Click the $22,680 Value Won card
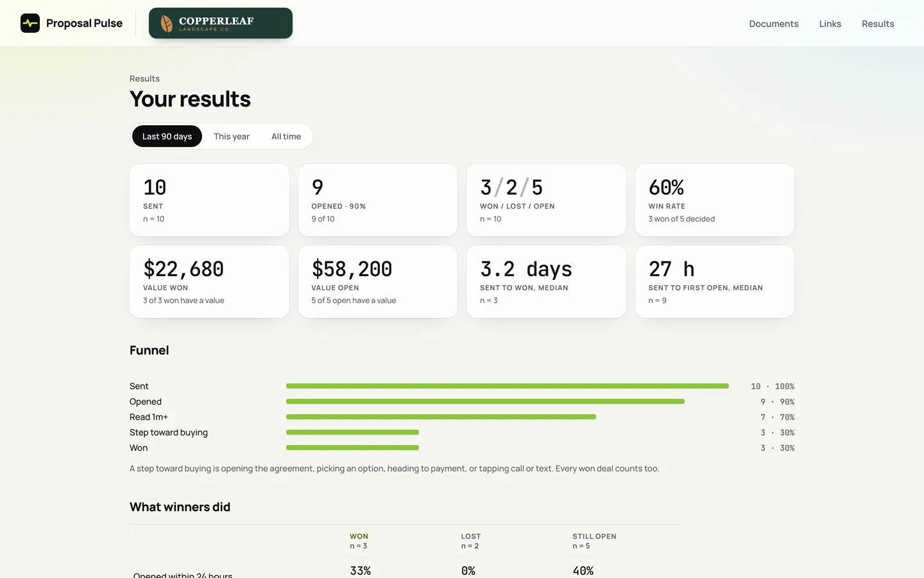The height and width of the screenshot is (578, 924). [209, 281]
